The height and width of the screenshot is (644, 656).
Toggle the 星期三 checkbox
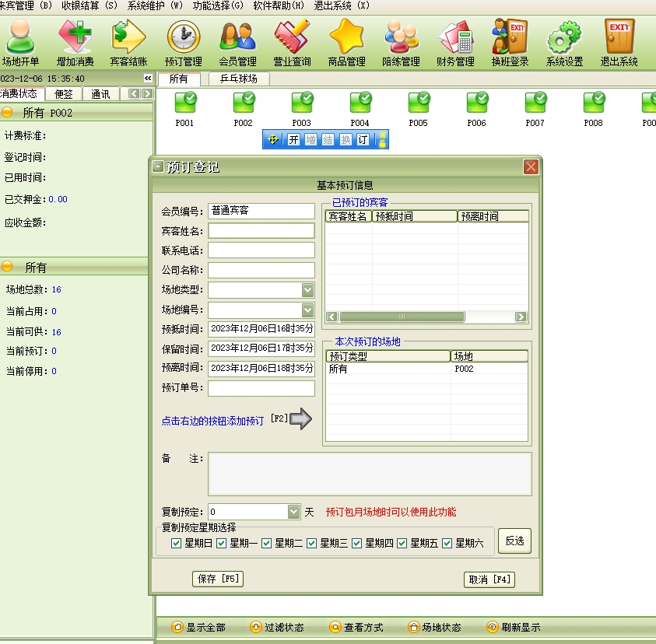(312, 543)
